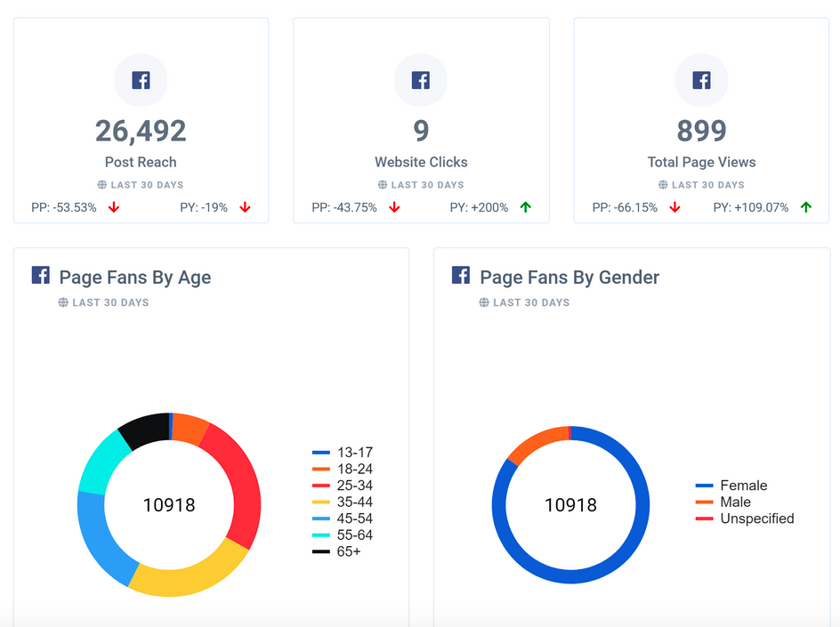Click the 10918 total in the gender donut
This screenshot has width=840, height=627.
tap(570, 505)
